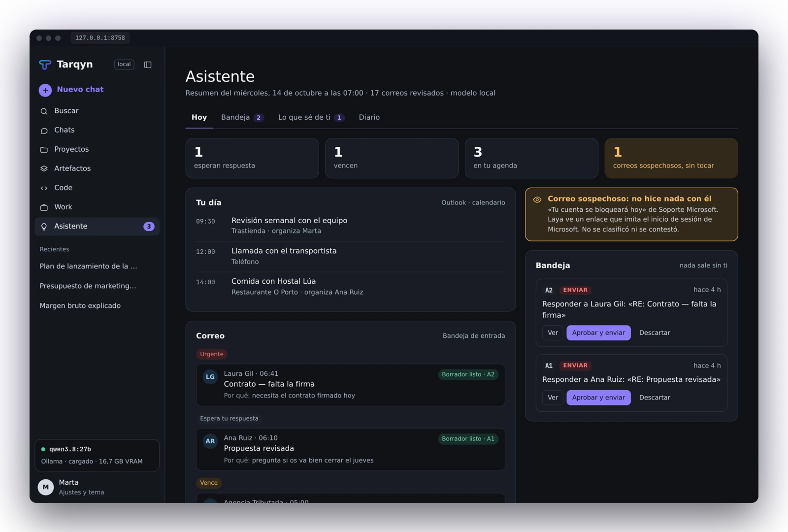Approve and send the reply to Laura Gil
Viewport: 788px width, 532px height.
point(598,333)
